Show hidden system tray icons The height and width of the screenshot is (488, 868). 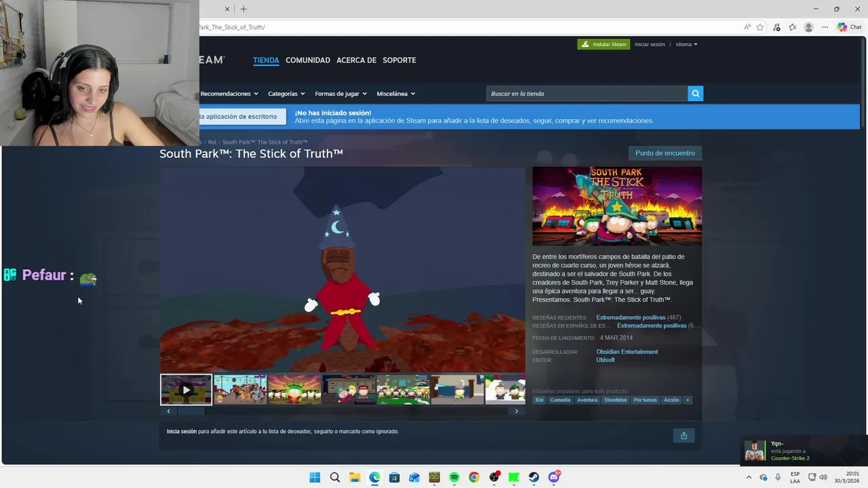coord(749,477)
